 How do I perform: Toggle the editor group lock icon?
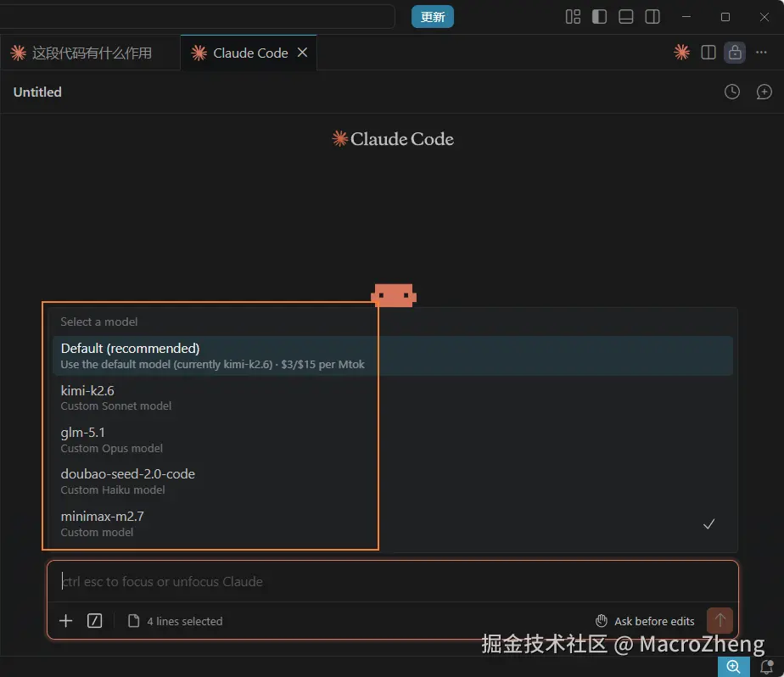pyautogui.click(x=735, y=52)
